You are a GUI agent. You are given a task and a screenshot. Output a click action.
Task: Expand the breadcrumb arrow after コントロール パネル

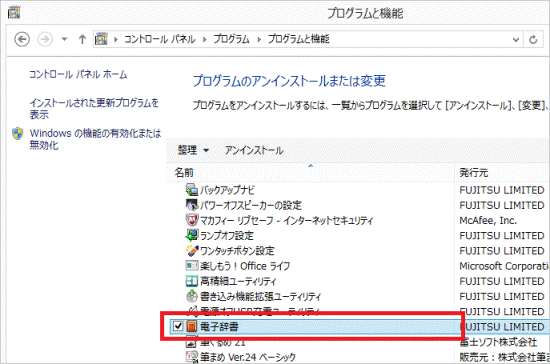[204, 39]
